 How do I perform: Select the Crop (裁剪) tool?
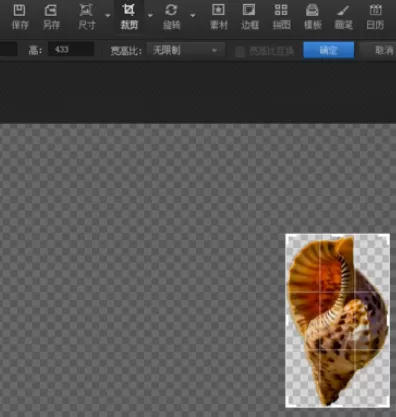(x=129, y=17)
